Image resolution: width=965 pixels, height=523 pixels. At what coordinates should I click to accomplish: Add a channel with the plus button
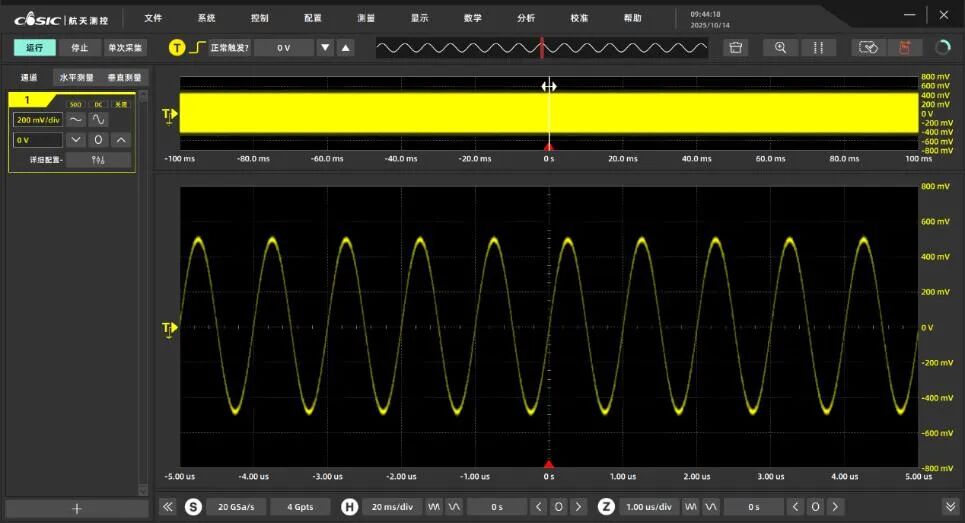tap(77, 509)
